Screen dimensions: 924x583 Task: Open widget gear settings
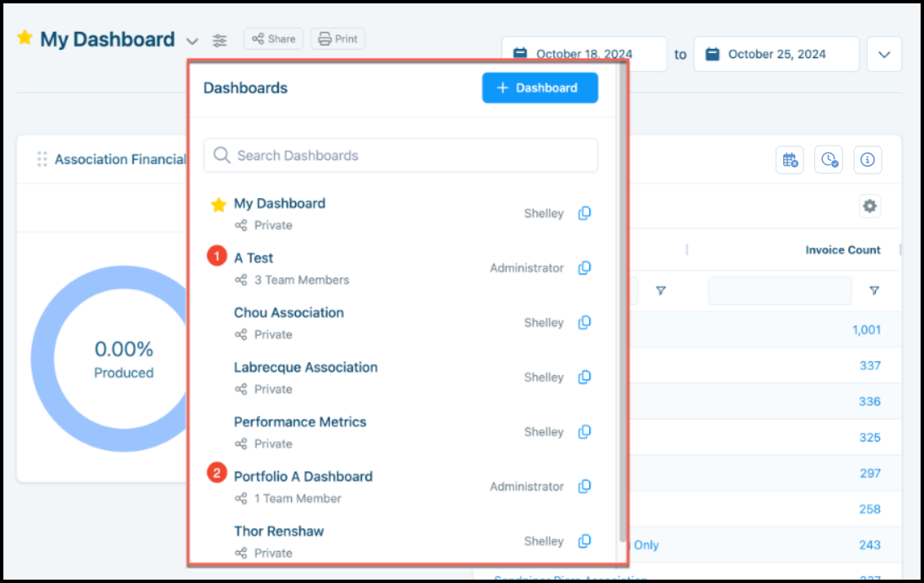(x=870, y=206)
